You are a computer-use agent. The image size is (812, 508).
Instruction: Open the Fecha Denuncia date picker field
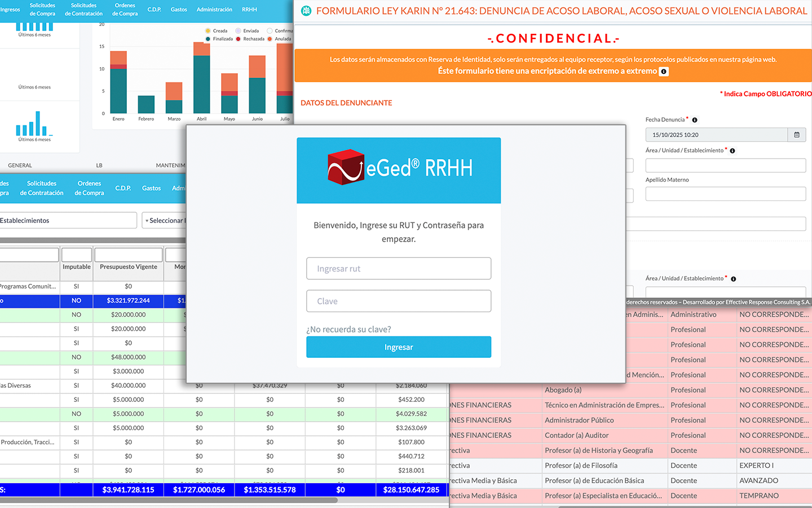[x=716, y=134]
